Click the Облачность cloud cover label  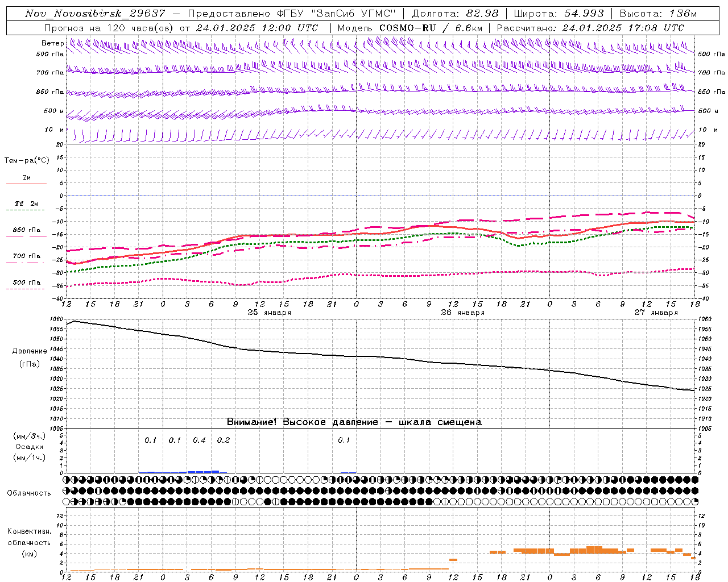29,493
